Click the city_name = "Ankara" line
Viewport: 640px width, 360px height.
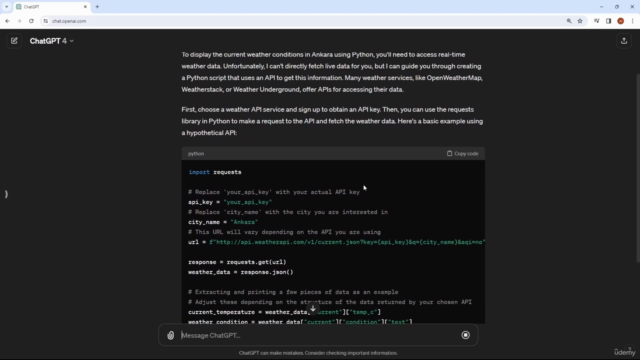coord(223,222)
